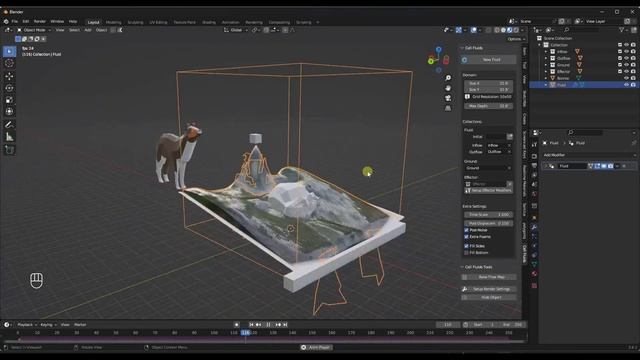Select the Add Cube tool
The height and width of the screenshot is (360, 640).
[9, 150]
